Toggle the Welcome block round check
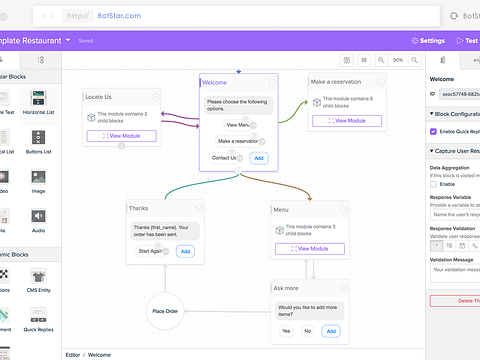The image size is (480, 360). (272, 82)
